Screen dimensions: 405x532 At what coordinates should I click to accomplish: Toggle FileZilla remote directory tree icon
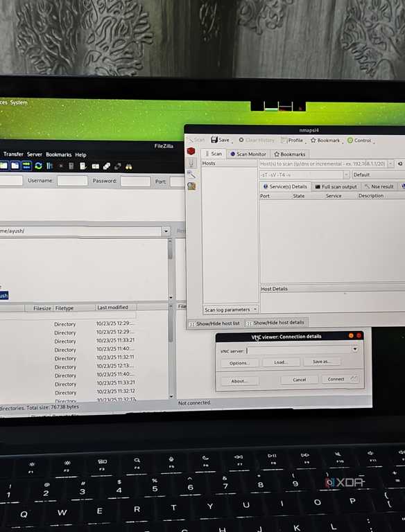15,166
